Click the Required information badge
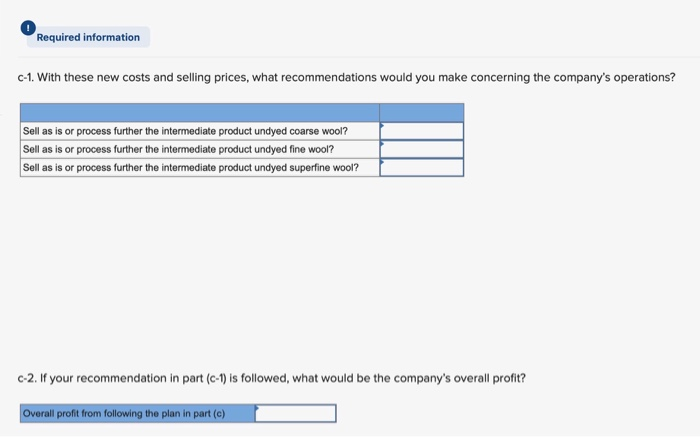The height and width of the screenshot is (437, 700). point(88,38)
